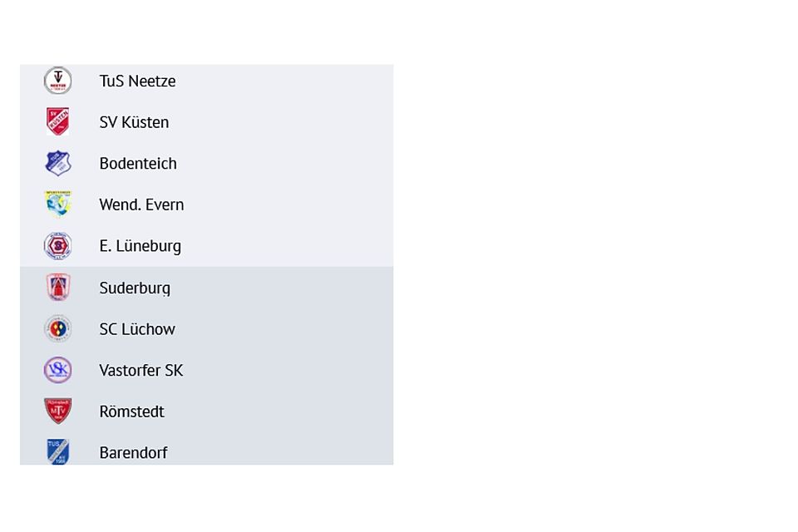Select the Römstedt team name
Image resolution: width=798 pixels, height=532 pixels.
[x=131, y=411]
